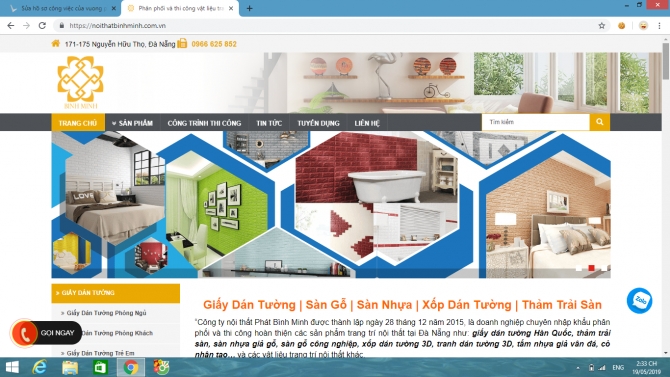670x377 pixels.
Task: Click the Tìm kiếm search input field
Action: [536, 122]
